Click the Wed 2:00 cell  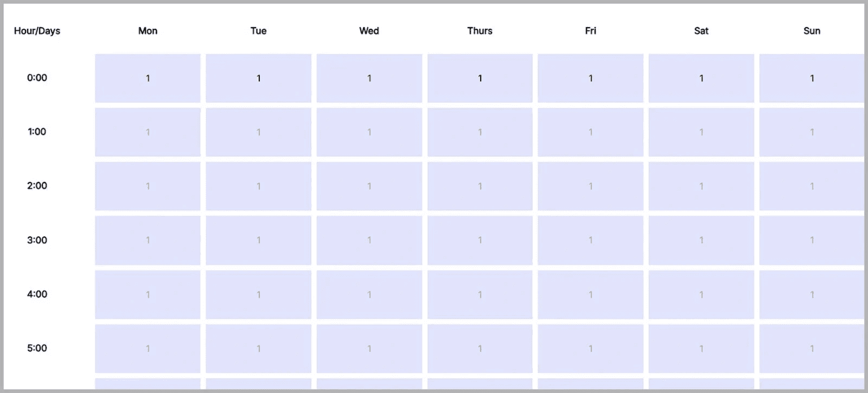[x=369, y=186]
